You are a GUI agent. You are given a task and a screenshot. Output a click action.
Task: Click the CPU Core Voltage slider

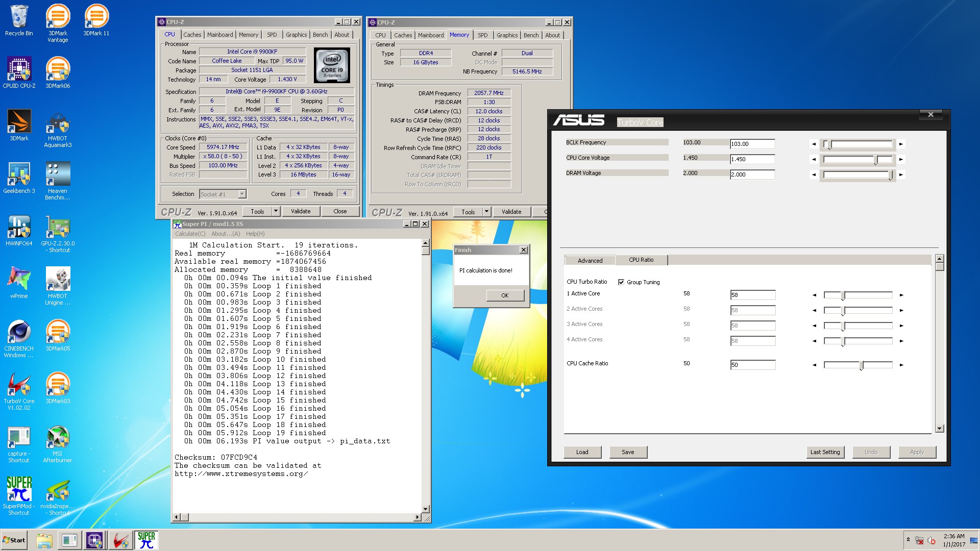point(858,160)
